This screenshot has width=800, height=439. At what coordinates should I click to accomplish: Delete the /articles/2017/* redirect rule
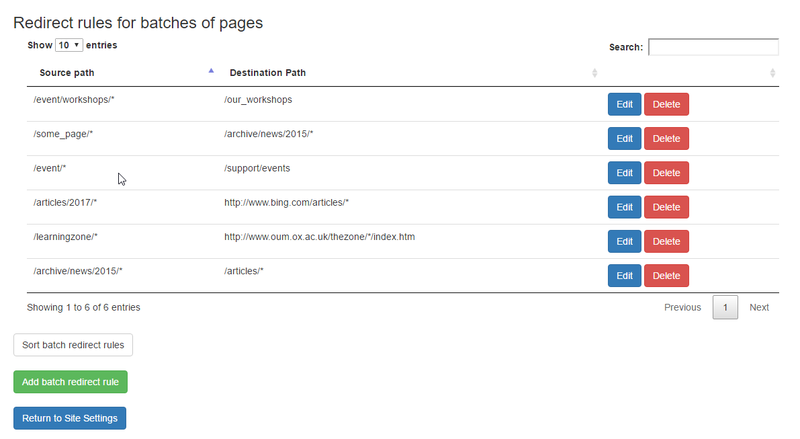tap(666, 207)
